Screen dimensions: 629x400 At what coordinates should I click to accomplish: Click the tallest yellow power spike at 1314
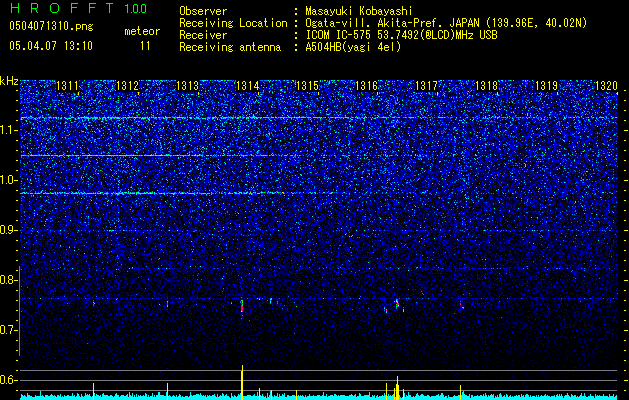(x=242, y=382)
